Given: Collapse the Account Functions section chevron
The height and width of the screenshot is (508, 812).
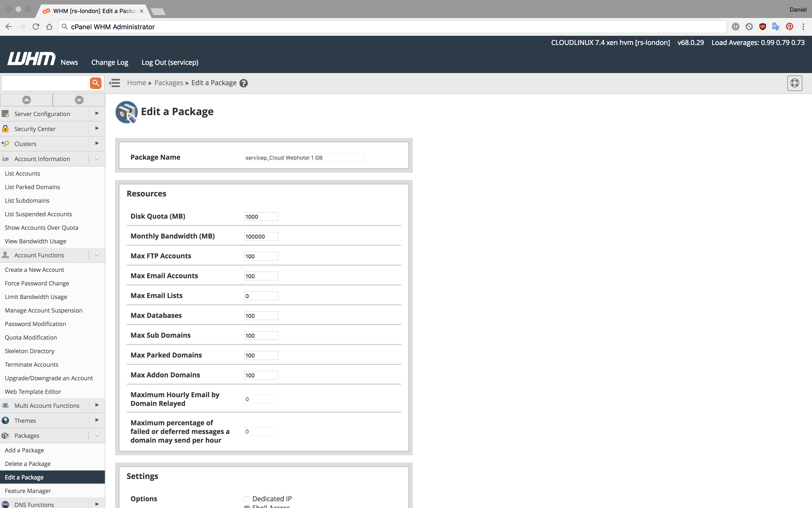Looking at the screenshot, I should coord(97,255).
